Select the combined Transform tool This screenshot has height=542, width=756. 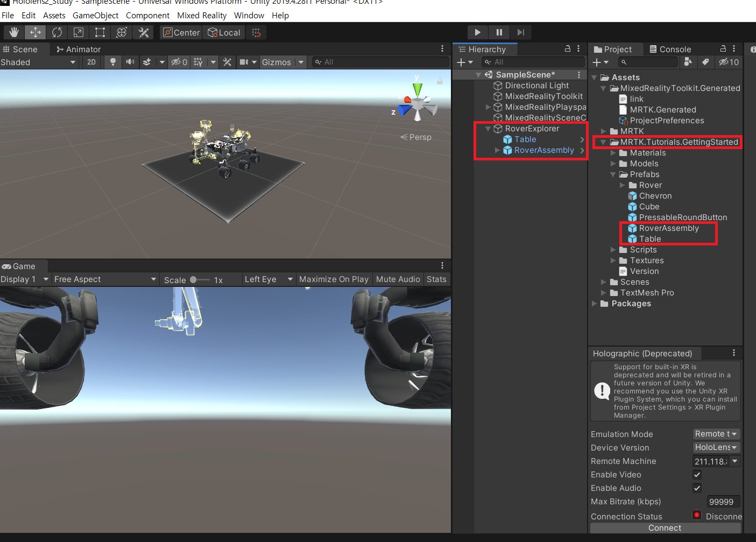pos(122,32)
